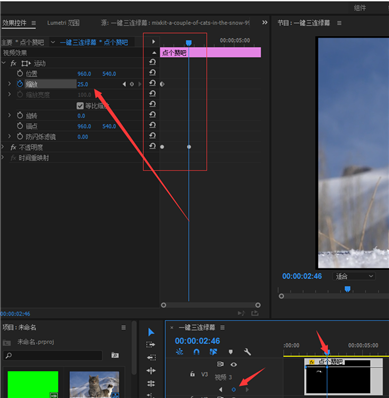Toggle V3 track eye visibility
389x398 pixels.
click(x=234, y=364)
